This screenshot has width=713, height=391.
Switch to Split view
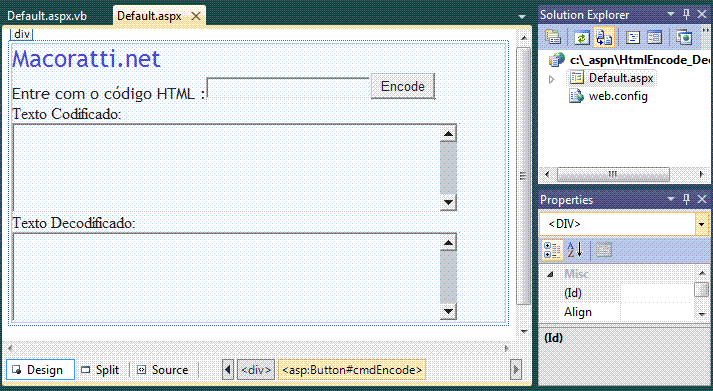click(x=100, y=370)
